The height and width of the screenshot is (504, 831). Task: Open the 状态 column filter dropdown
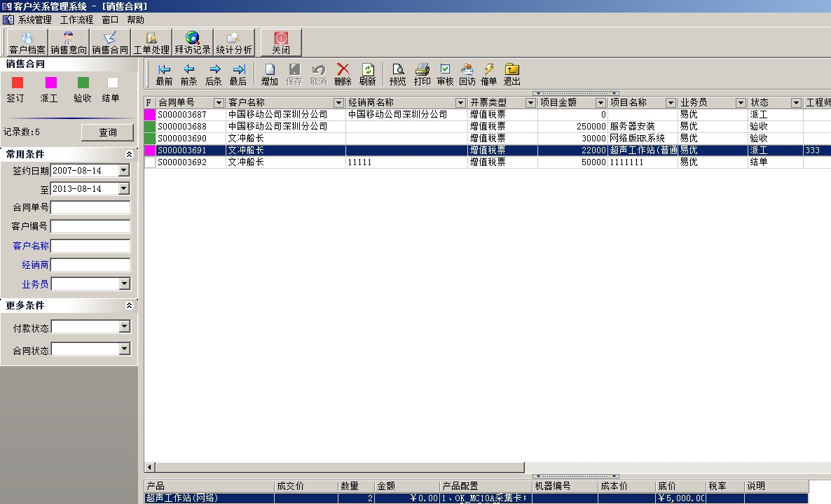795,101
